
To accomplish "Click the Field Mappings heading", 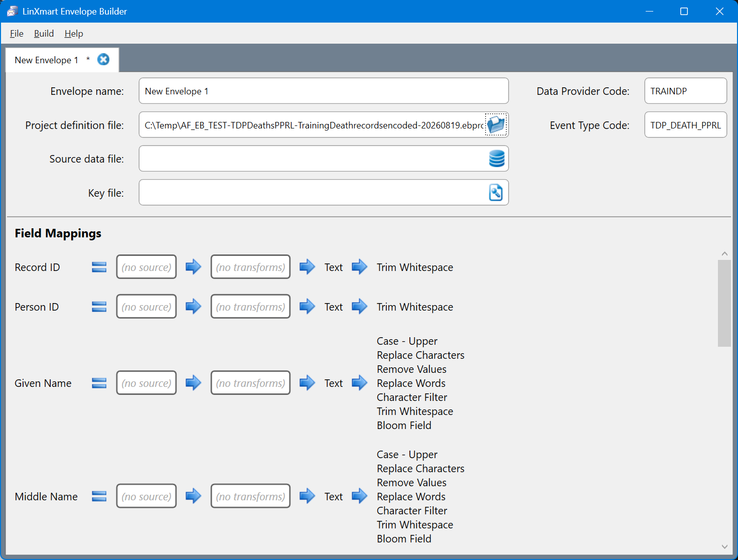I will point(58,233).
